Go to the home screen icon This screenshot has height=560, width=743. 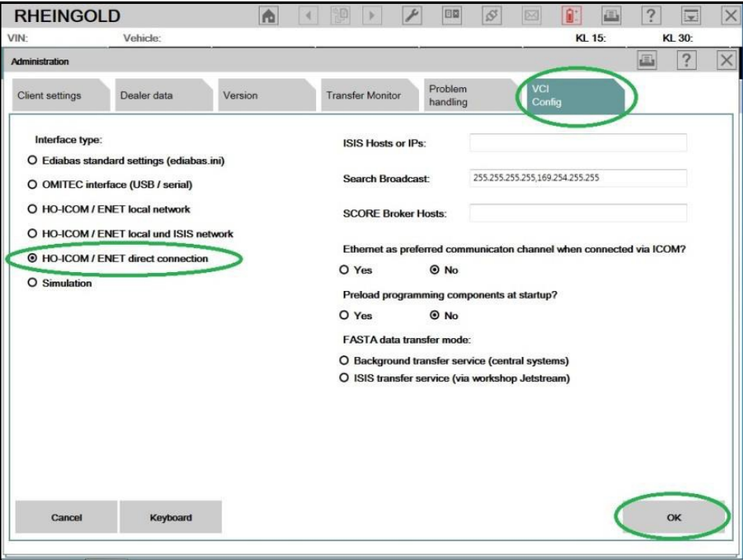pos(268,16)
